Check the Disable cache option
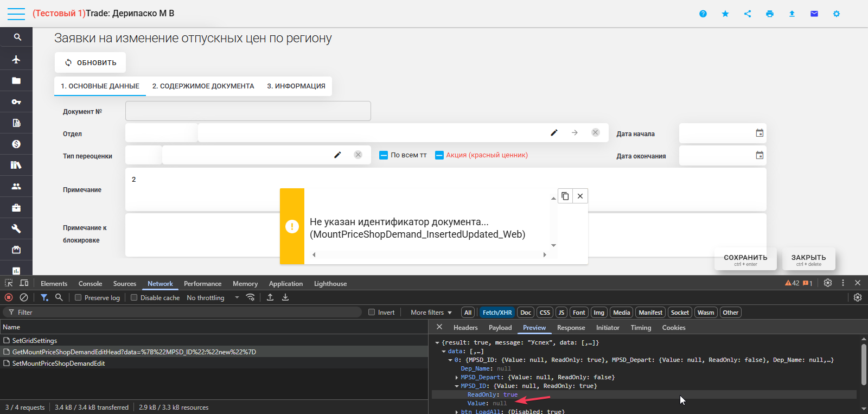 pyautogui.click(x=134, y=297)
